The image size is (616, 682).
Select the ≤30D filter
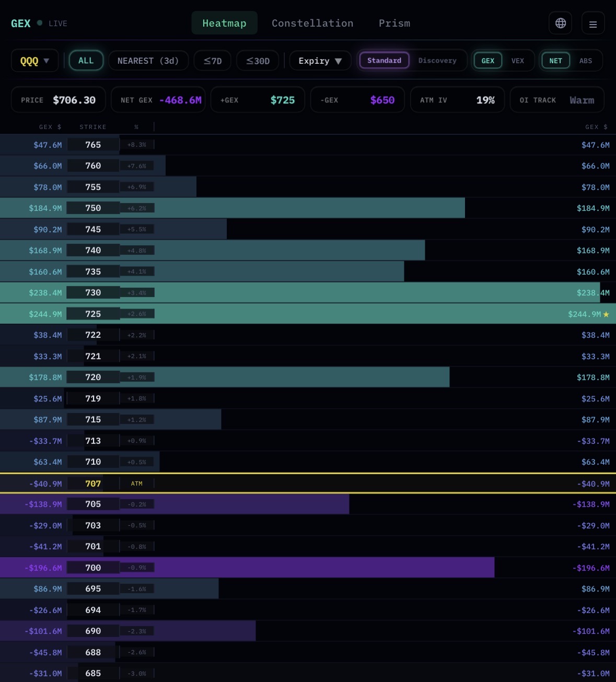258,61
